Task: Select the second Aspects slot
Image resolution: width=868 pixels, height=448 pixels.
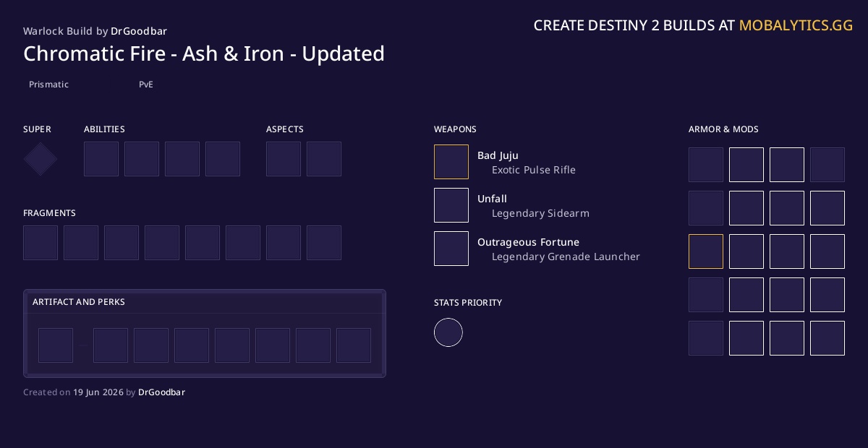Action: point(324,159)
